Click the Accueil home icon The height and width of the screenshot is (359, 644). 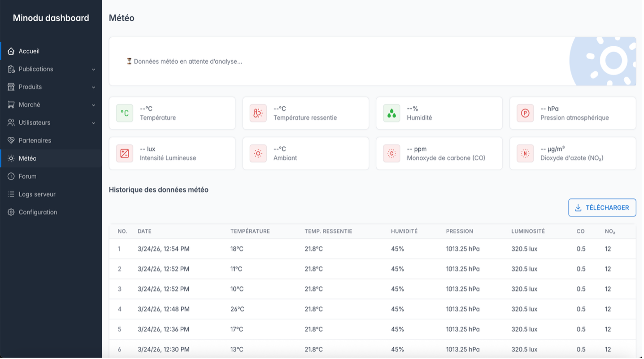[x=11, y=51]
